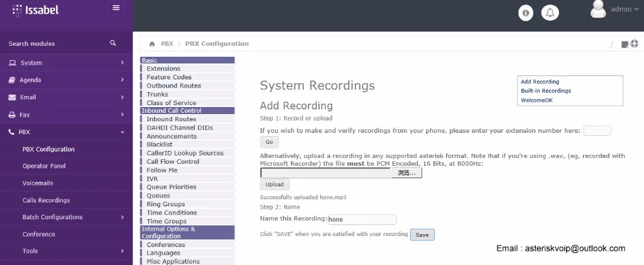Open the admin account dropdown
This screenshot has height=265, width=644.
tap(625, 9)
